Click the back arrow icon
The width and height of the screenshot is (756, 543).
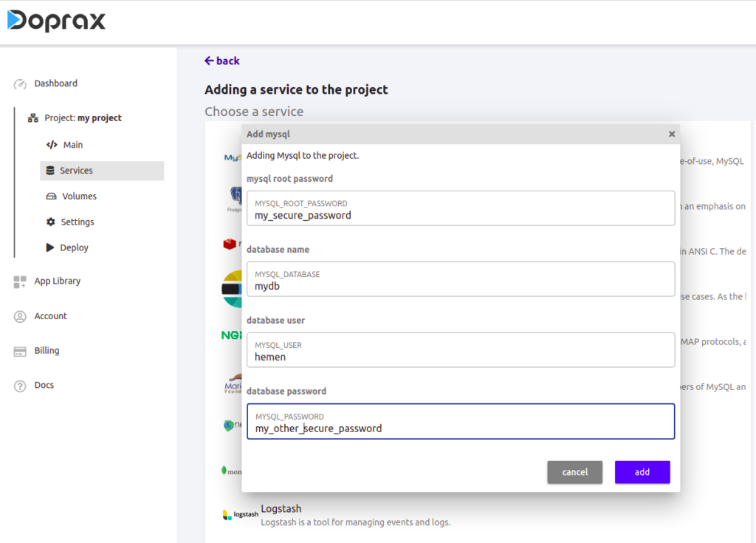point(209,61)
